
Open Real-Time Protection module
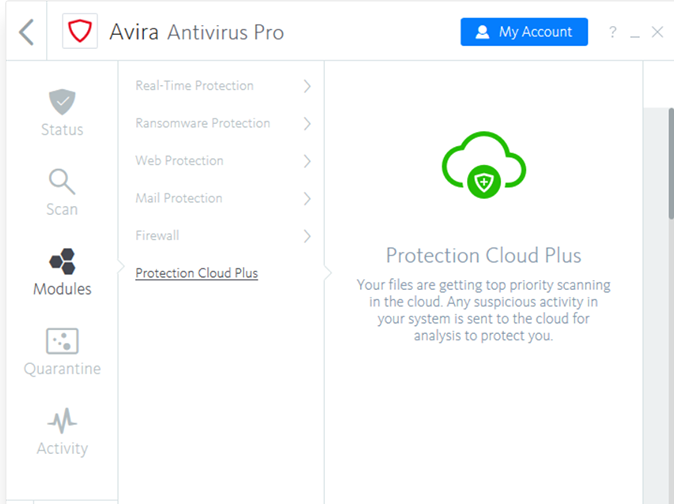tap(194, 86)
